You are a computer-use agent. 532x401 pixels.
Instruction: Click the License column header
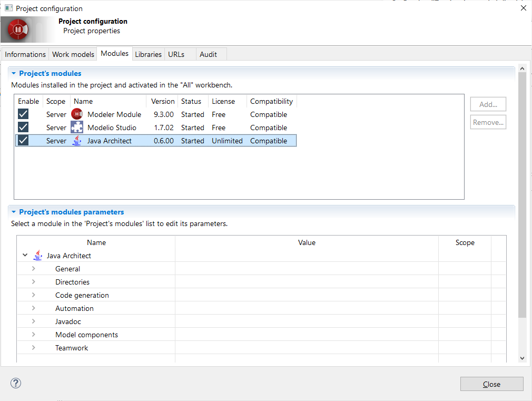click(x=228, y=101)
